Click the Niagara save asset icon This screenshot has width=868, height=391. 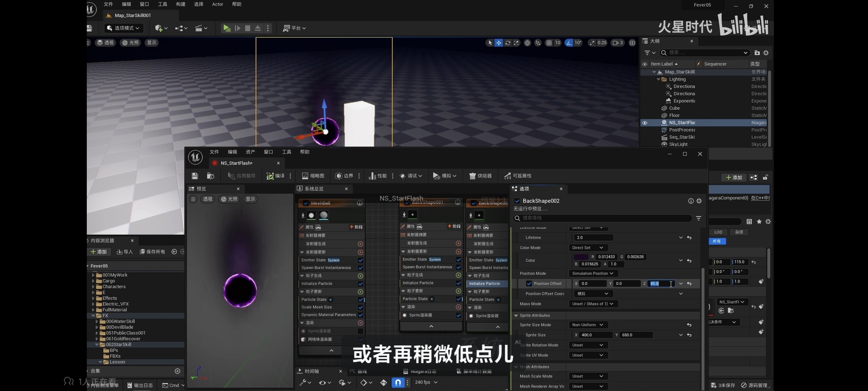point(195,176)
